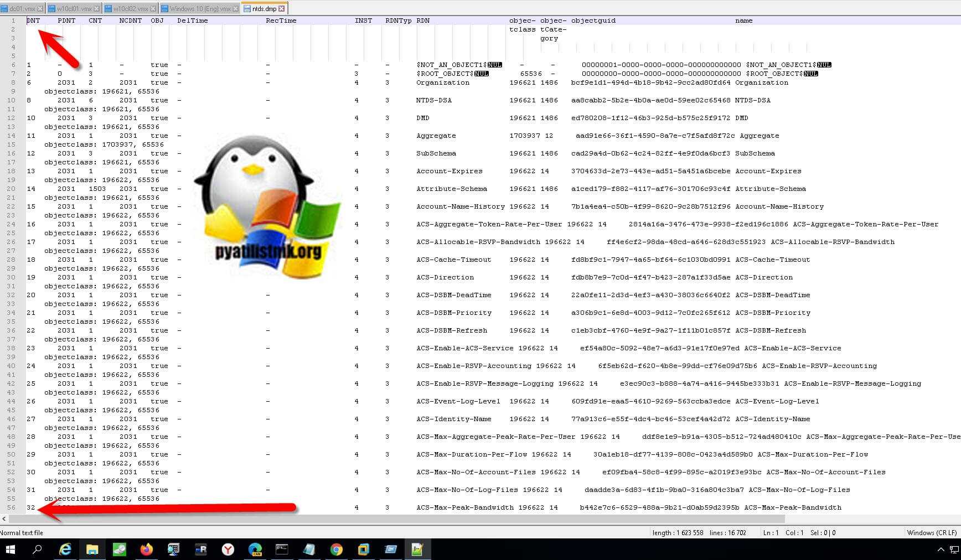961x560 pixels.
Task: Open Firefox browser from taskbar
Action: click(x=146, y=549)
